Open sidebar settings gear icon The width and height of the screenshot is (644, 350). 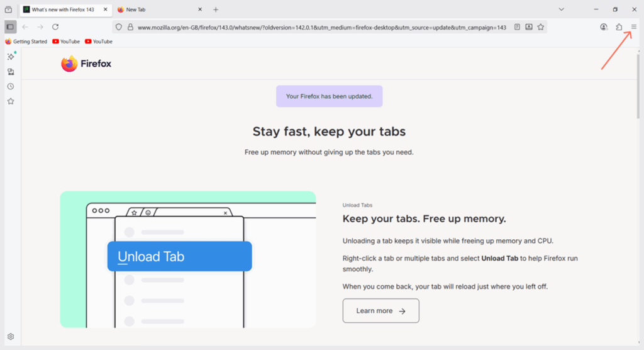[x=11, y=336]
